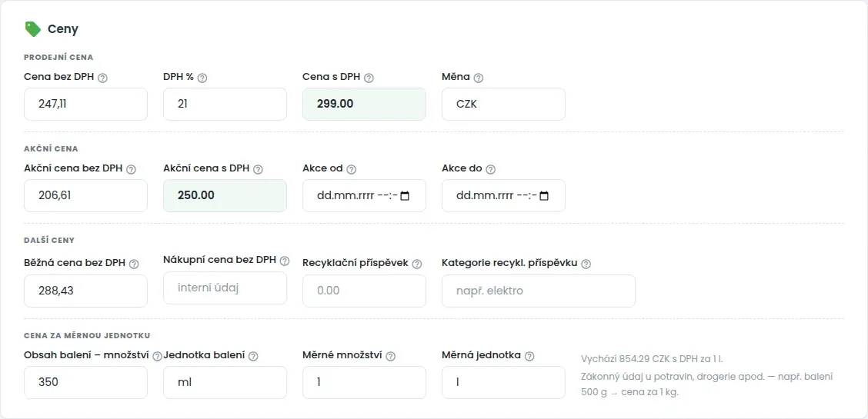Show help for Měna field
Viewport: 868px width, 419px height.
[479, 78]
